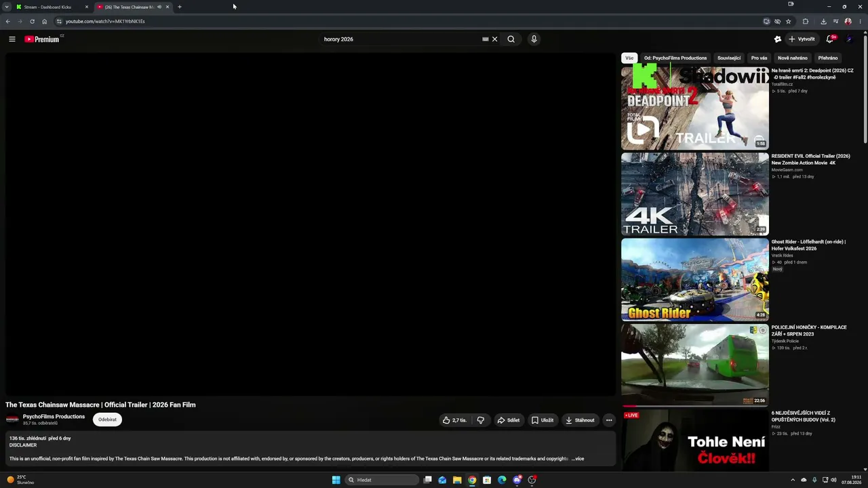Open 6 NEJDĚSIVĚJŠÍCH VIDEÍ title link
The image size is (868, 488).
coord(804,416)
